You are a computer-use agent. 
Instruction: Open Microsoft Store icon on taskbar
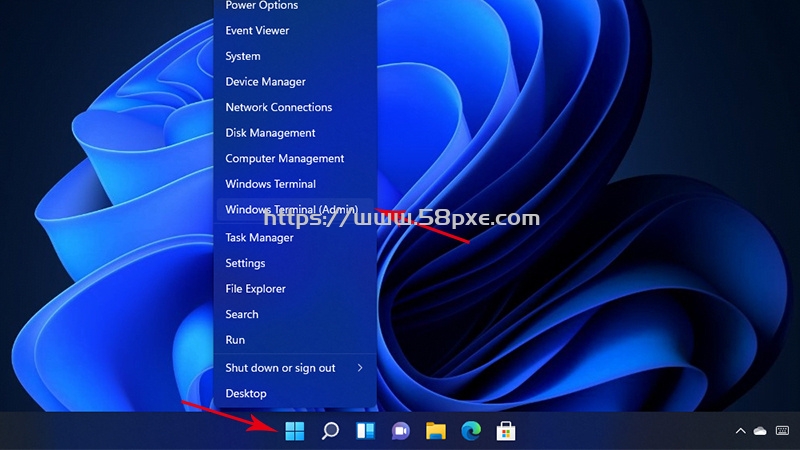[x=506, y=431]
